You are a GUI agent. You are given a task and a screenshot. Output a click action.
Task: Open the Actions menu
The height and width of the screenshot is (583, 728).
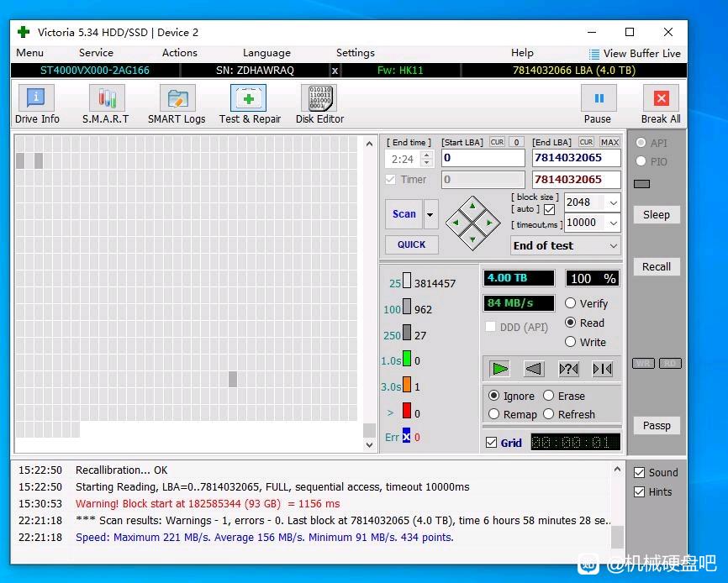180,53
